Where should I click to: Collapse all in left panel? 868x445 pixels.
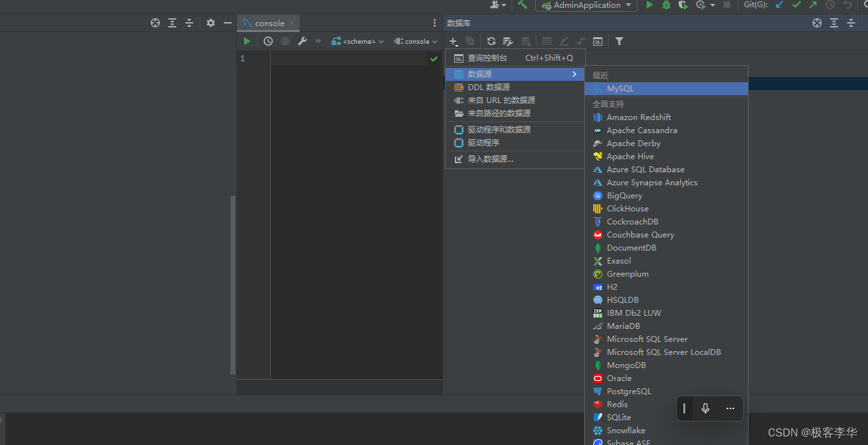(189, 23)
